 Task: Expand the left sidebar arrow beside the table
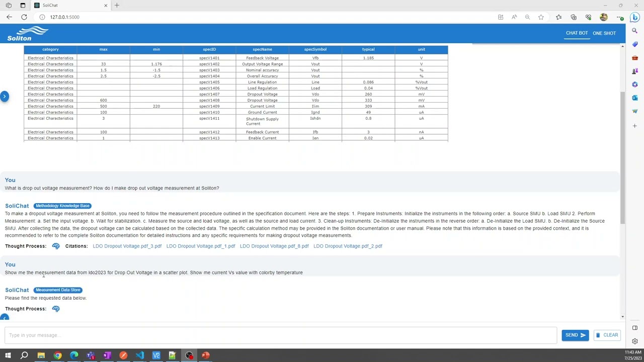point(5,96)
